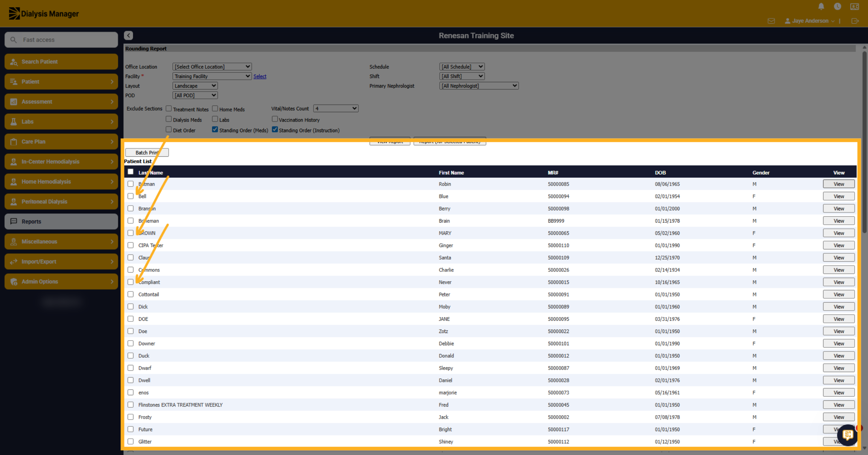Open the Vital/Notes Count dropdown
Viewport: 868px width, 455px height.
coord(336,108)
